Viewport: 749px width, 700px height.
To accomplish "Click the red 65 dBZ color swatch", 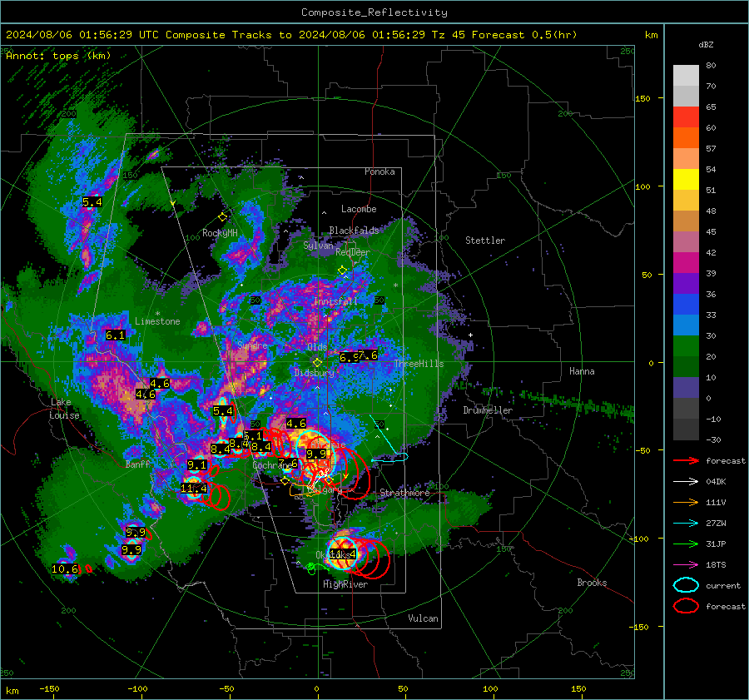I will point(686,117).
